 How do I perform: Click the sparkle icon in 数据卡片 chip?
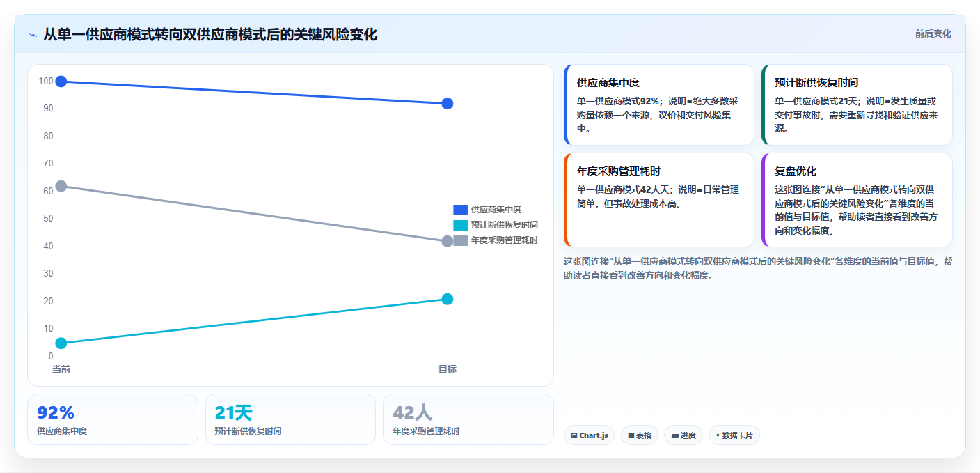pyautogui.click(x=718, y=435)
